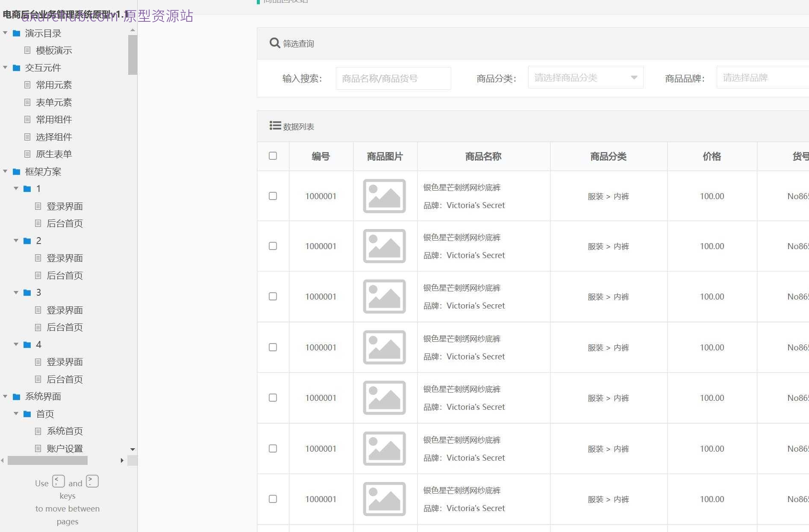809x532 pixels.
Task: Check the checkbox for first product row 1000001
Action: 273,196
